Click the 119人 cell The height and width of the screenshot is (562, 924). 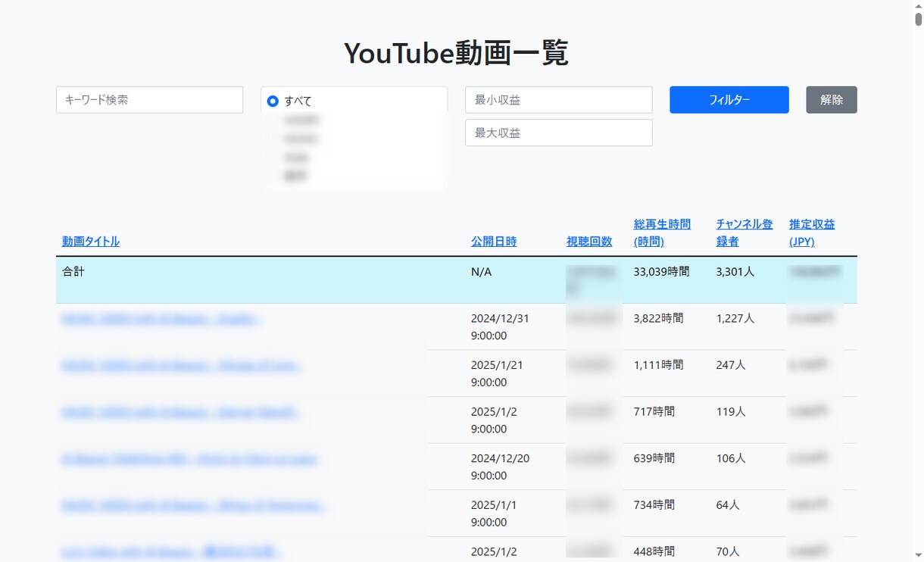coord(731,412)
